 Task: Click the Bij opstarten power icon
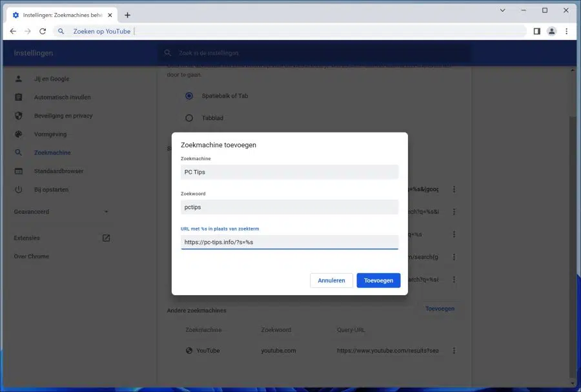19,189
